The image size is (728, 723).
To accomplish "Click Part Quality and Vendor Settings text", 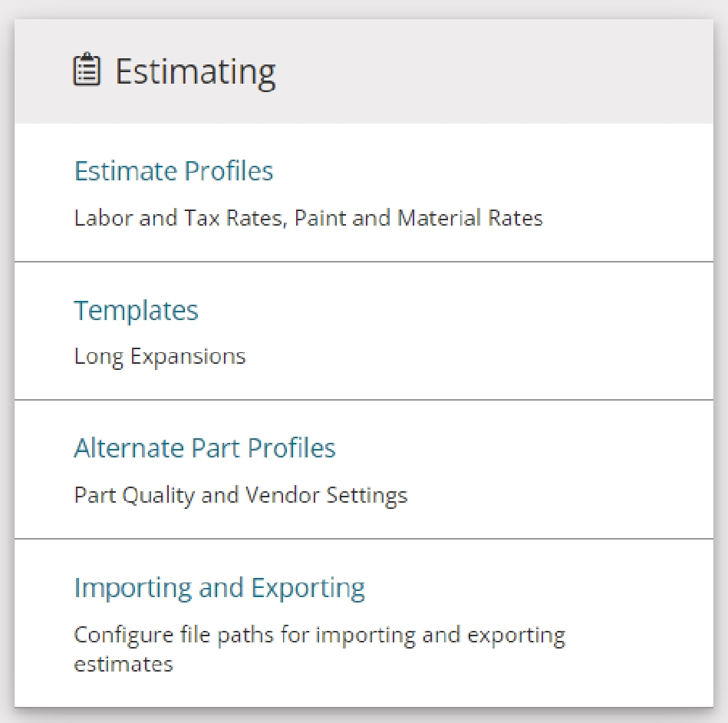I will (241, 495).
